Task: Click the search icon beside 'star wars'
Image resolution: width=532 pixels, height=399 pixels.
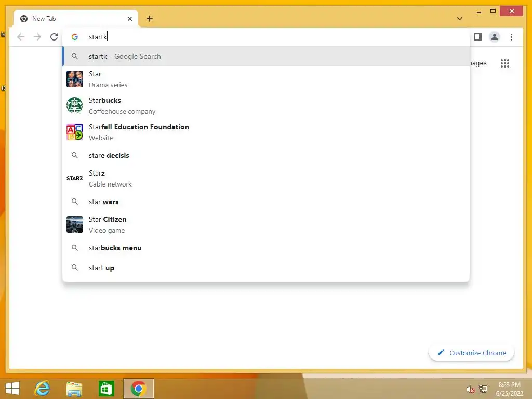Action: click(75, 202)
